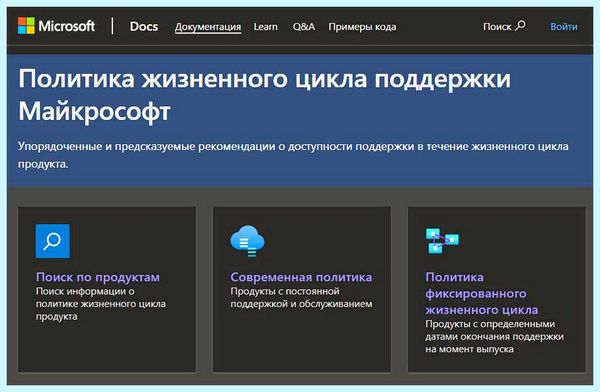Click text Продукты с определенными датами окончания
Screen dimensions: 600x392
click(494, 336)
